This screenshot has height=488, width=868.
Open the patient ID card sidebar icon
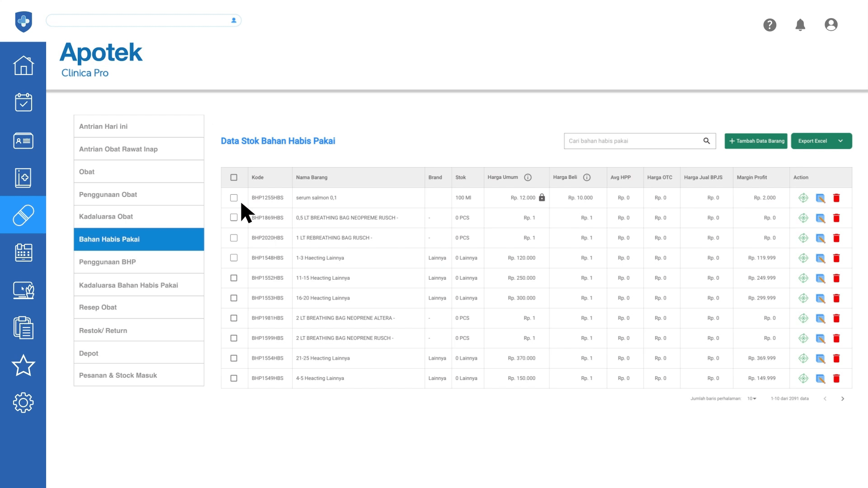coord(23,141)
